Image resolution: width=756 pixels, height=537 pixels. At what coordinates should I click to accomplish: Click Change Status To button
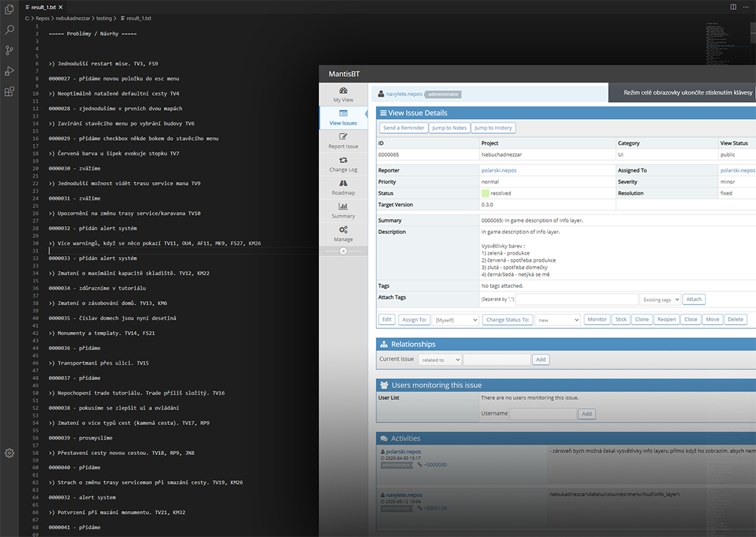(x=507, y=319)
